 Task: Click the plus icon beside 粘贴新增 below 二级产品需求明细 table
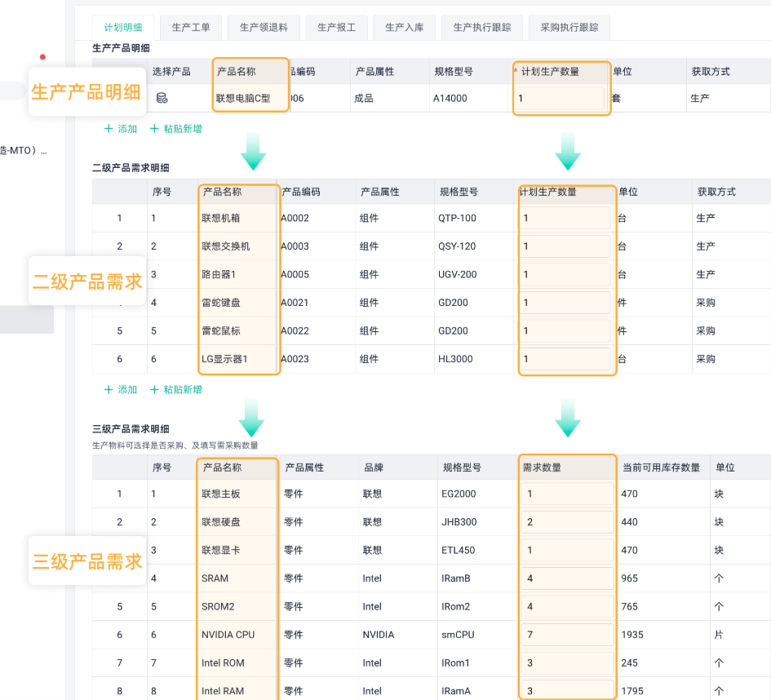click(154, 390)
